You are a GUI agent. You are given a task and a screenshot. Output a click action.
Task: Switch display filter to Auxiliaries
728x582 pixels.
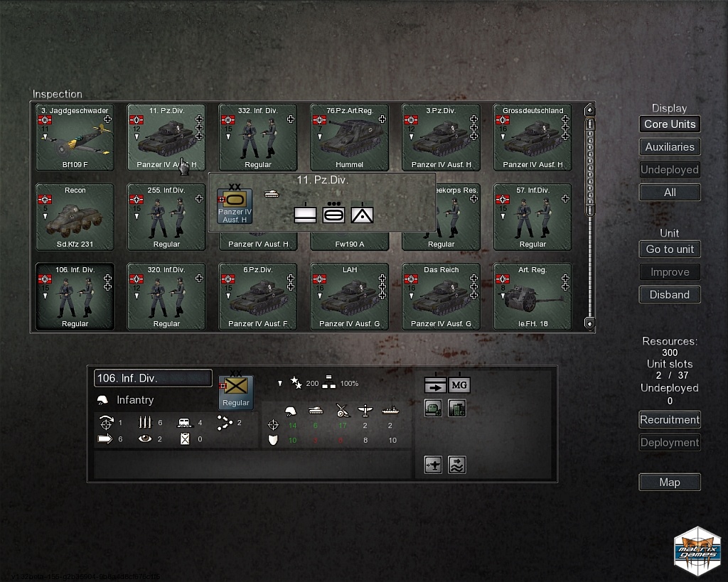click(669, 147)
